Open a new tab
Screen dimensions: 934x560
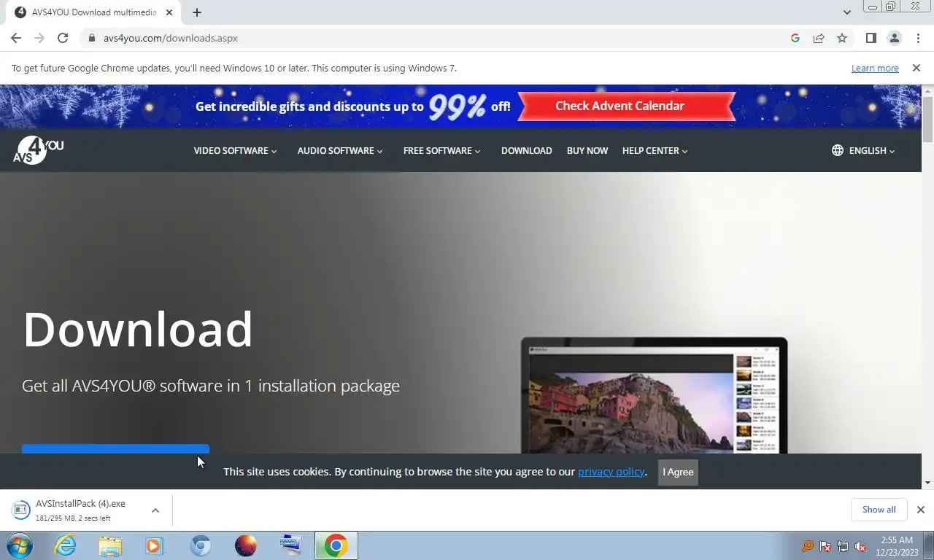(197, 12)
